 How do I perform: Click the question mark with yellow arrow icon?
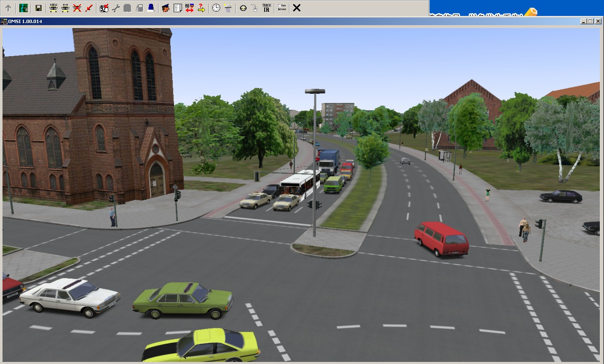click(x=201, y=8)
